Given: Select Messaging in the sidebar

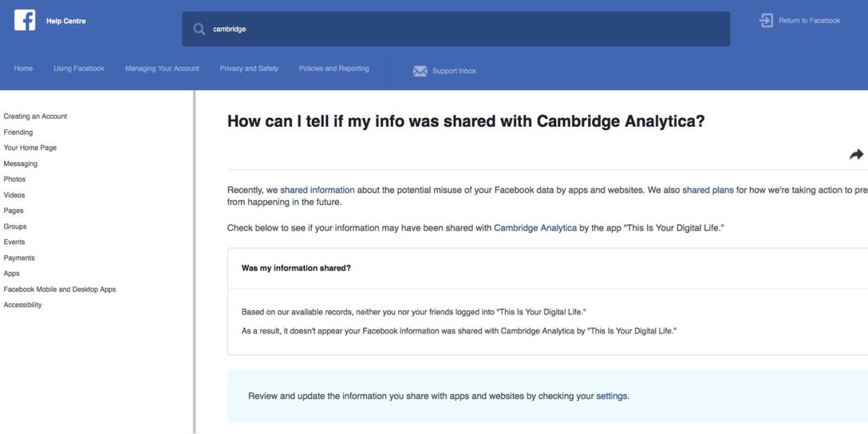Looking at the screenshot, I should pos(20,163).
